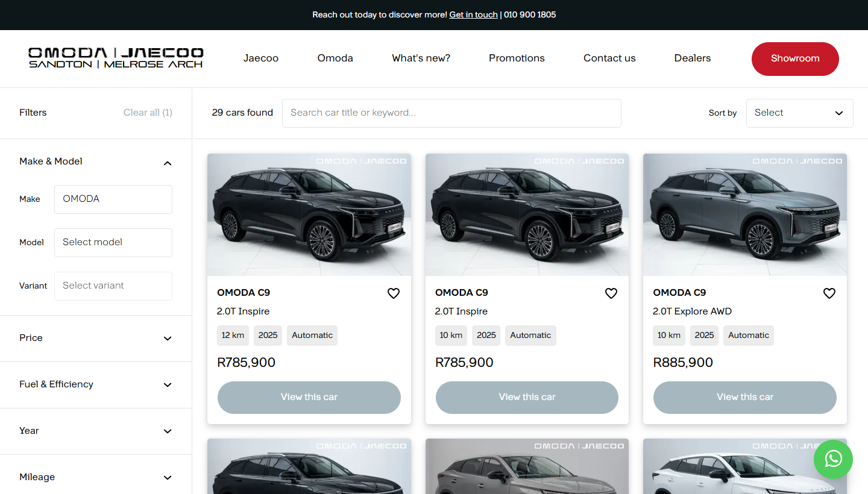Click the heart on the OMODA C9 Explore AWD card
The height and width of the screenshot is (494, 868).
(x=829, y=293)
